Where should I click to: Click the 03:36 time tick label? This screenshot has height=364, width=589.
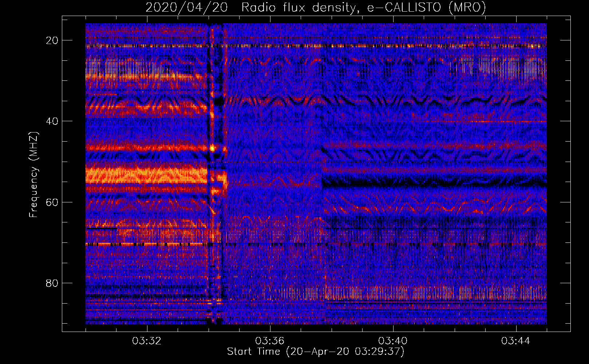click(x=270, y=341)
